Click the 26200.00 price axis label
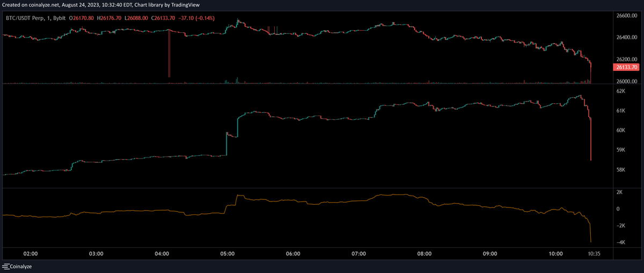 [627, 59]
